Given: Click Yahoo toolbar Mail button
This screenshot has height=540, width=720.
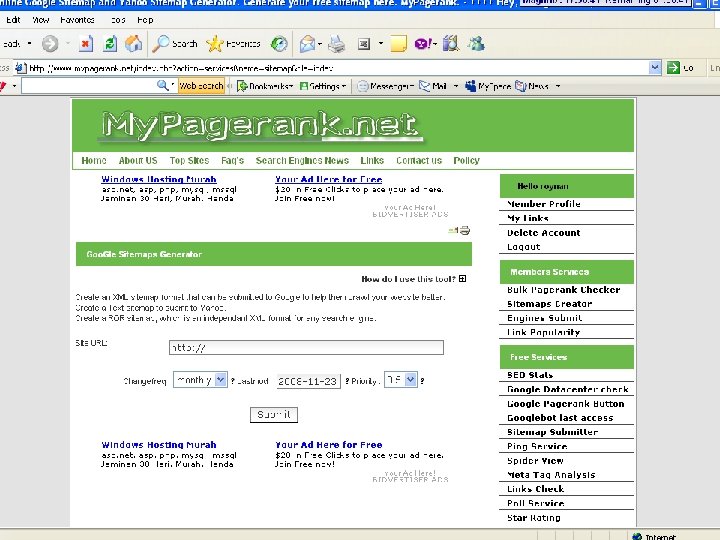Looking at the screenshot, I should point(433,86).
